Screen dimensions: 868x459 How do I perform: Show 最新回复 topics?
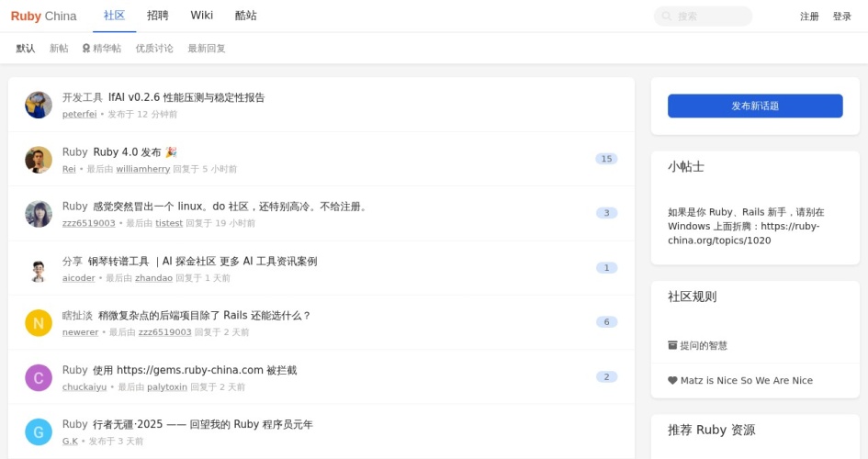coord(207,49)
